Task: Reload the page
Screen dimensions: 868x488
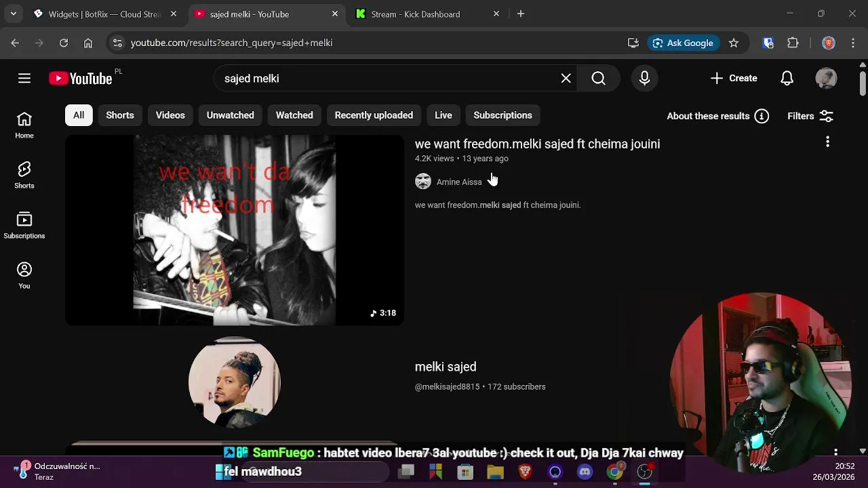Action: pos(64,43)
